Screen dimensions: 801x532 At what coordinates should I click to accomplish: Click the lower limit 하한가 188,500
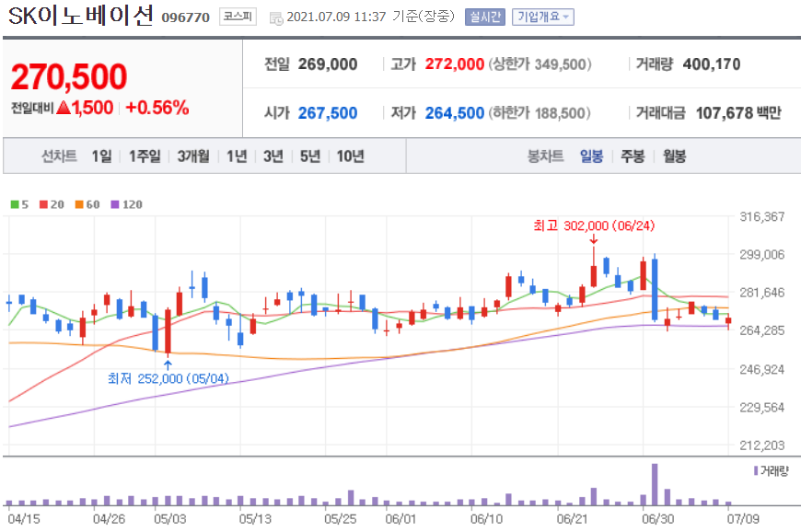(540, 113)
